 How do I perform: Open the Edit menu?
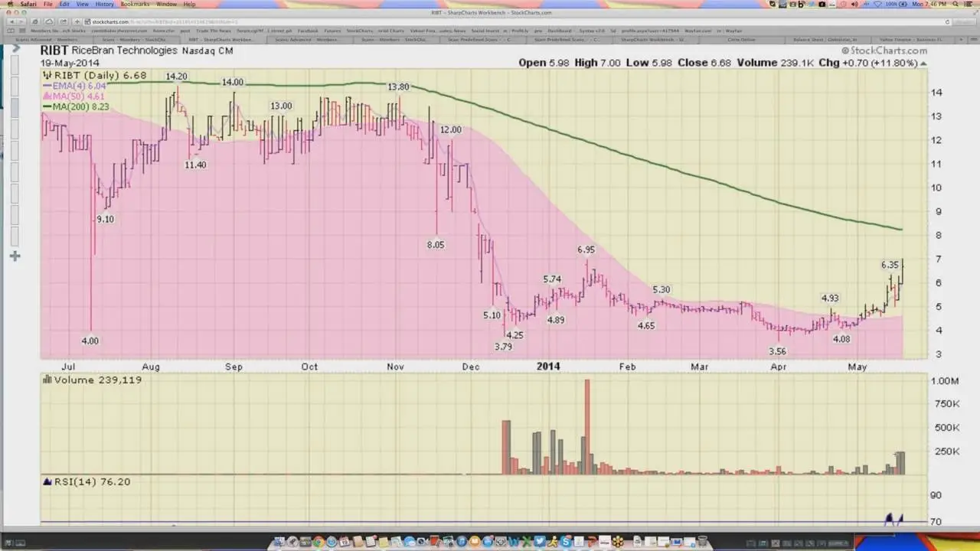click(x=64, y=4)
